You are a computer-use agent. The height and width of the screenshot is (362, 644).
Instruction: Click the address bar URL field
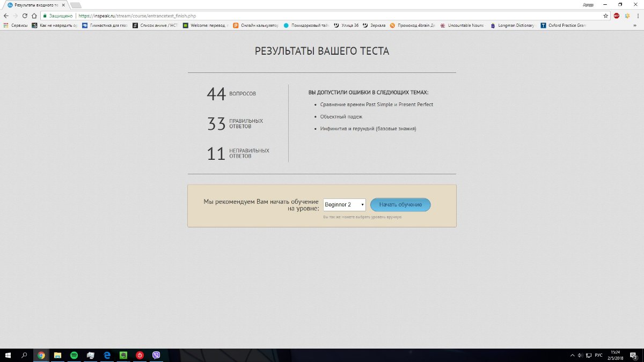(x=322, y=16)
